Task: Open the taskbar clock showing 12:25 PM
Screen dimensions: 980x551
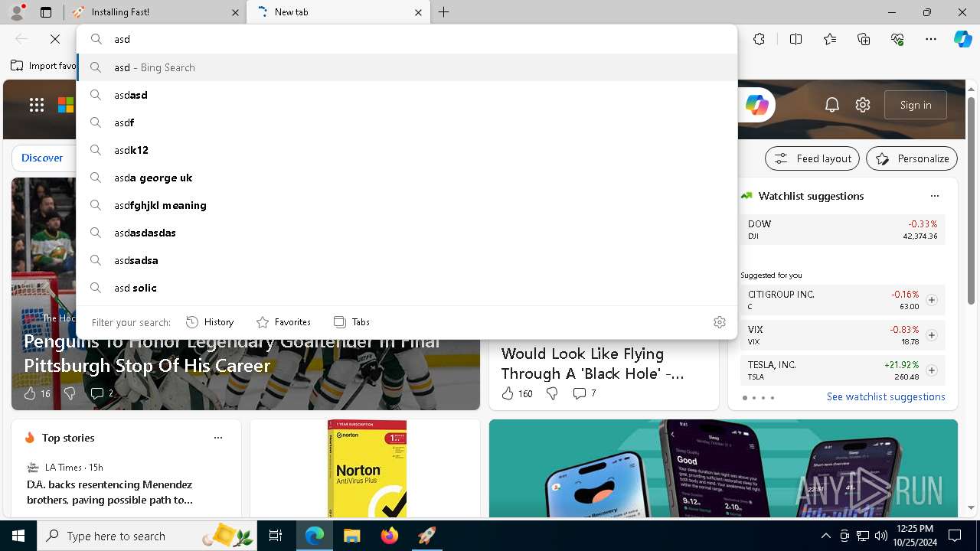Action: click(914, 536)
